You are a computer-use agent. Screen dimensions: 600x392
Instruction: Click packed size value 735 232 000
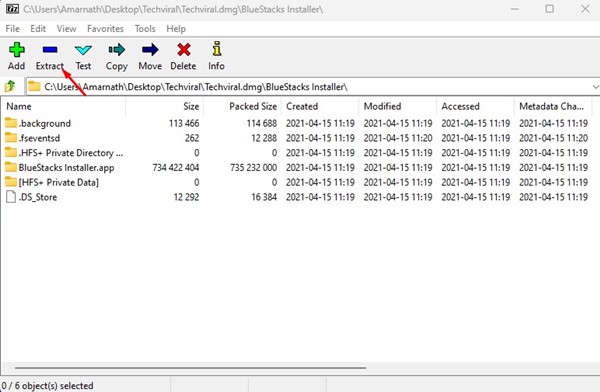click(253, 167)
